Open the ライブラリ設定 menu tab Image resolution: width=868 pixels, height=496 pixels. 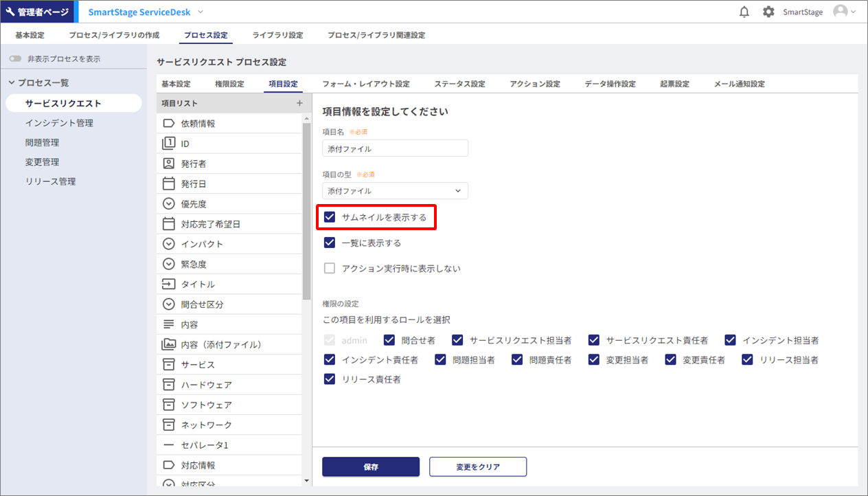pos(277,35)
